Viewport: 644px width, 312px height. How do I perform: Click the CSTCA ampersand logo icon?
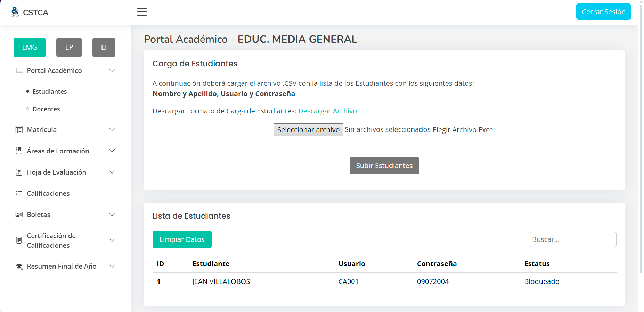point(15,12)
